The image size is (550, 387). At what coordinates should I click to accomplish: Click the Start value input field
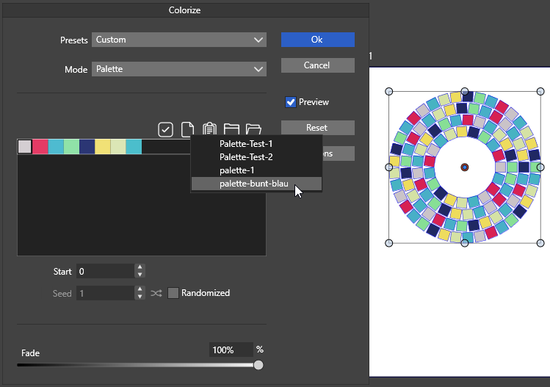point(106,271)
